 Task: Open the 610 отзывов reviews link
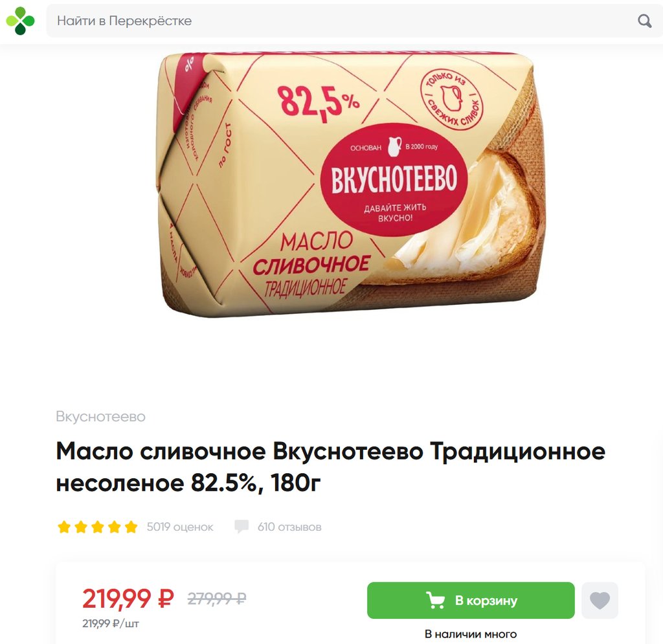[x=289, y=527]
